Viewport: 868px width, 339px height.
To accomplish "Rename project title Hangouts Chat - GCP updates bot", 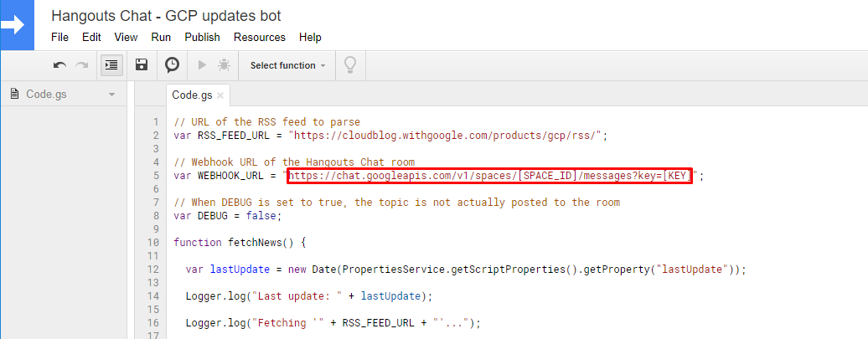I will pyautogui.click(x=166, y=15).
